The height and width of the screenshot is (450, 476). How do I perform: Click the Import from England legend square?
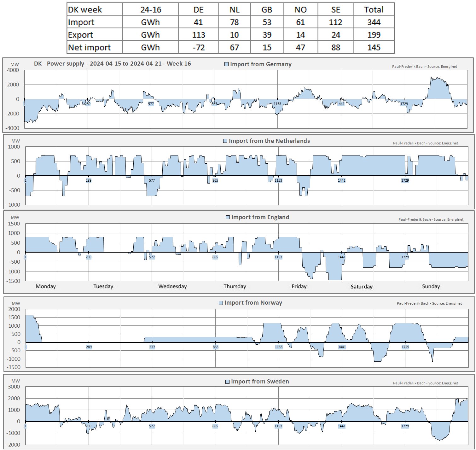228,217
